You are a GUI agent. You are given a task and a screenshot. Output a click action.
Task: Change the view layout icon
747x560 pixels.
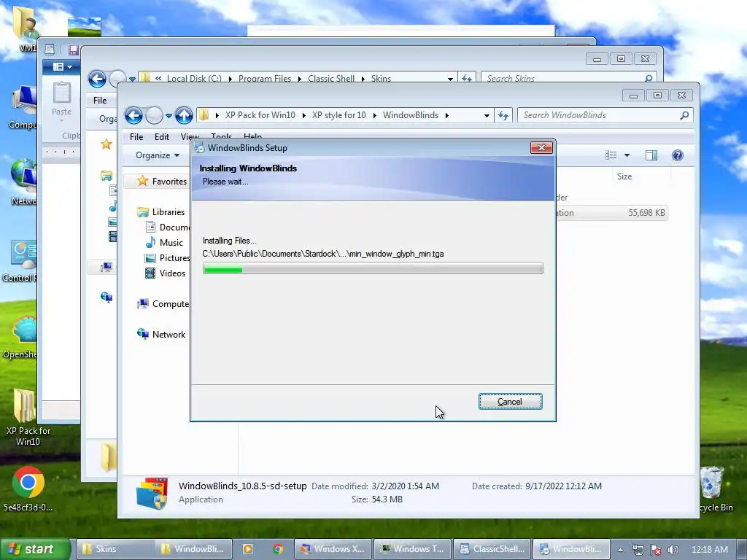click(611, 155)
